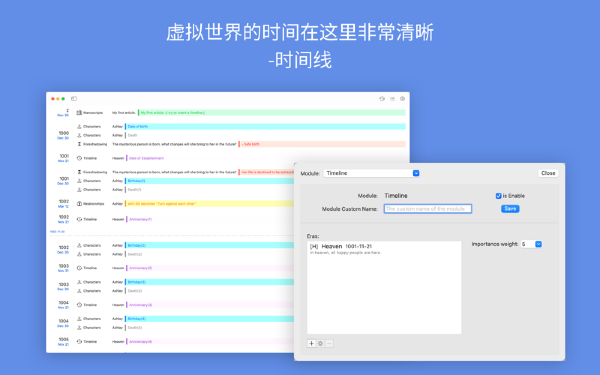The image size is (600, 375).
Task: Click Characters icon on the Birthday(2) row
Action: pyautogui.click(x=79, y=245)
